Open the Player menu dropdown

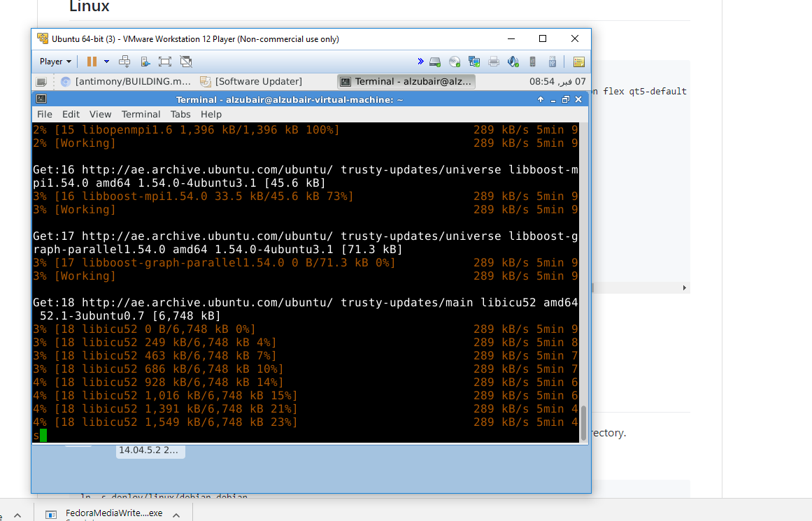point(55,62)
